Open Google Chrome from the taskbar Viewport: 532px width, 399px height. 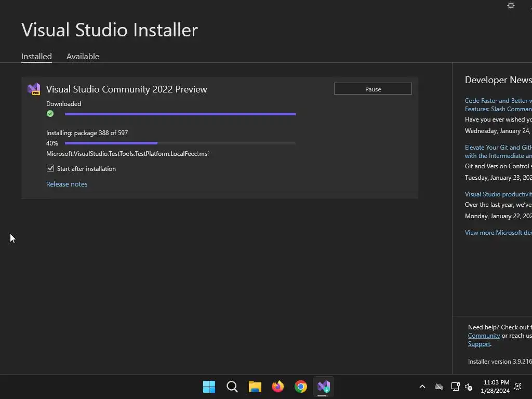[301, 387]
